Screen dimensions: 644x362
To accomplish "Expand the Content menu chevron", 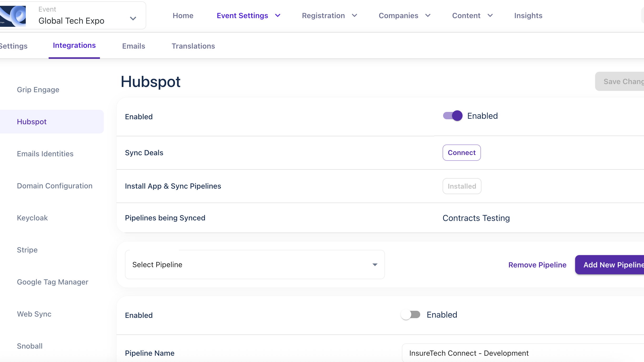I will pyautogui.click(x=490, y=16).
